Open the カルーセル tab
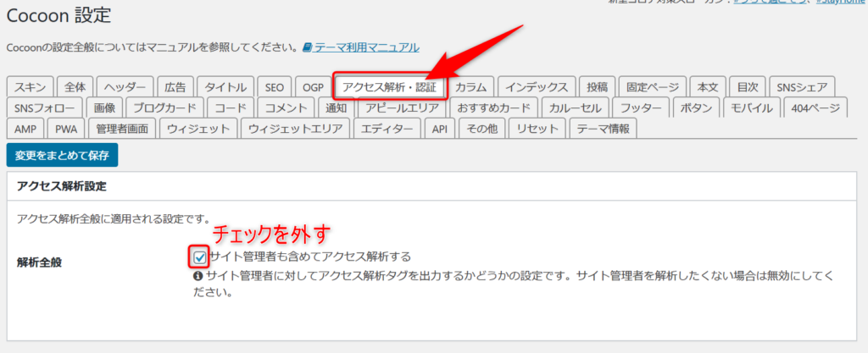The height and width of the screenshot is (353, 868). point(576,108)
